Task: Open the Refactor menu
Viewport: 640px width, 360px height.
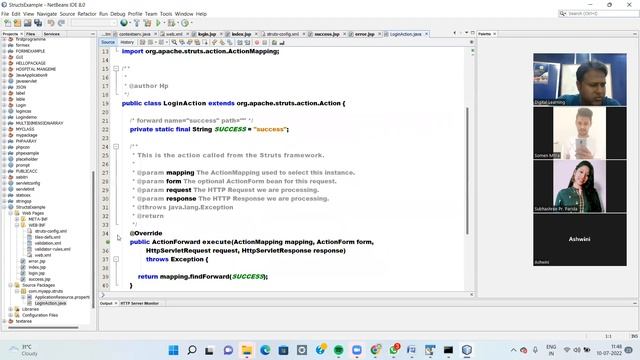Action: click(87, 14)
